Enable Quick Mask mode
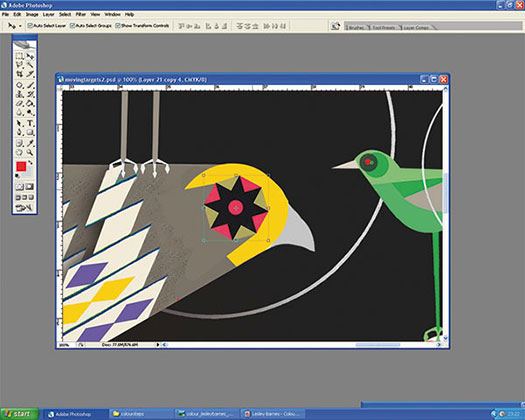Image resolution: width=525 pixels, height=420 pixels. [30, 187]
